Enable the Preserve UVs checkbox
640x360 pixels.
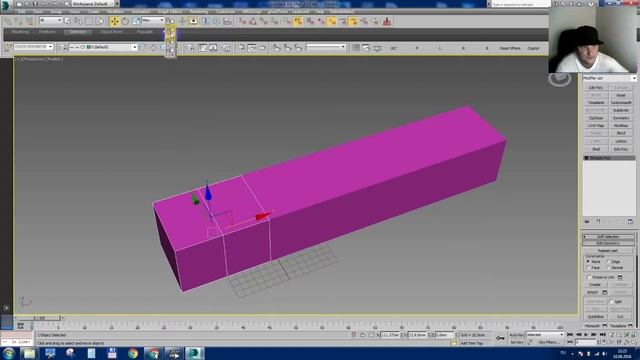pyautogui.click(x=589, y=277)
